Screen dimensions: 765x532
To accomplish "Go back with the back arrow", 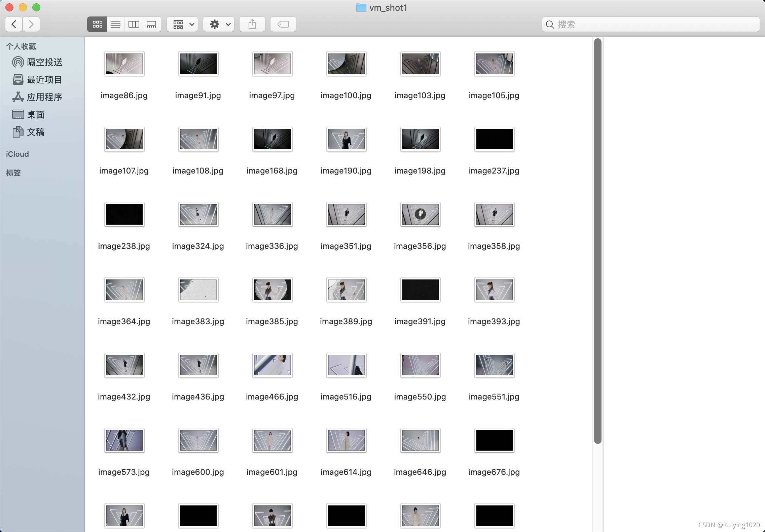I will [14, 24].
